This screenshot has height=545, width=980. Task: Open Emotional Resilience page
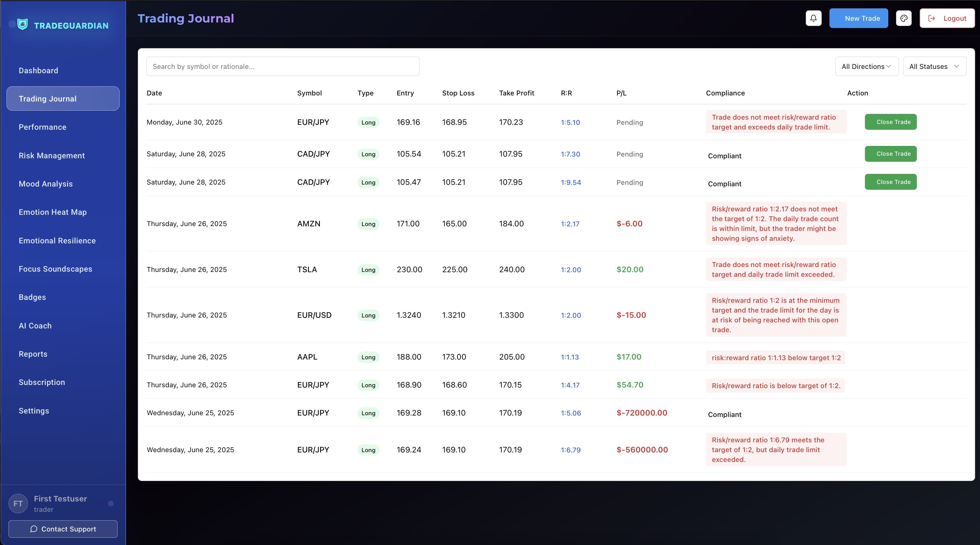57,240
